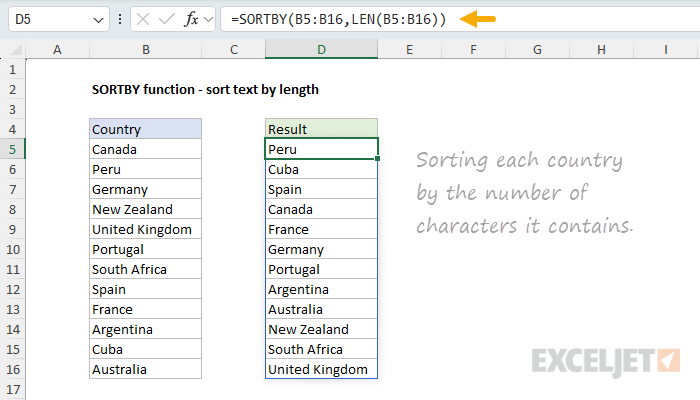
Task: Select column F header
Action: [x=473, y=49]
